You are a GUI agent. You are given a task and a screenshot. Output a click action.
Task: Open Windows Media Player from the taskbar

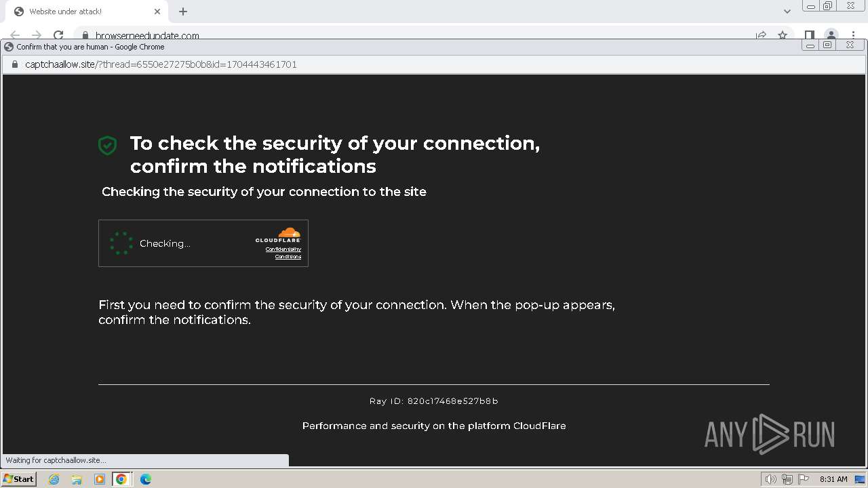99,479
